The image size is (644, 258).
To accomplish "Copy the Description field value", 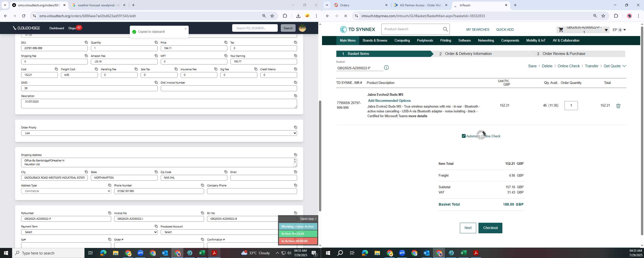I will [295, 96].
